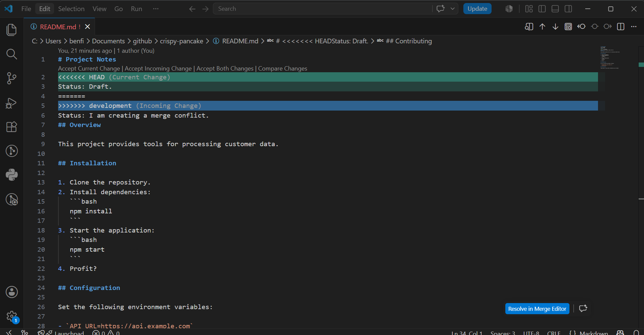This screenshot has width=644, height=335.
Task: Expand the chat dropdown arrow in title bar
Action: (453, 9)
